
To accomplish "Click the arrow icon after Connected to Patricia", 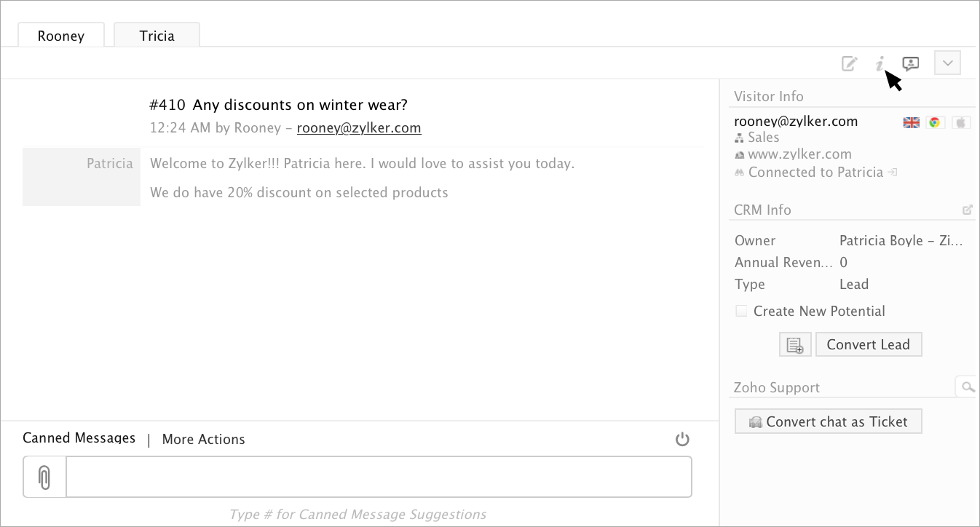I will [x=893, y=173].
